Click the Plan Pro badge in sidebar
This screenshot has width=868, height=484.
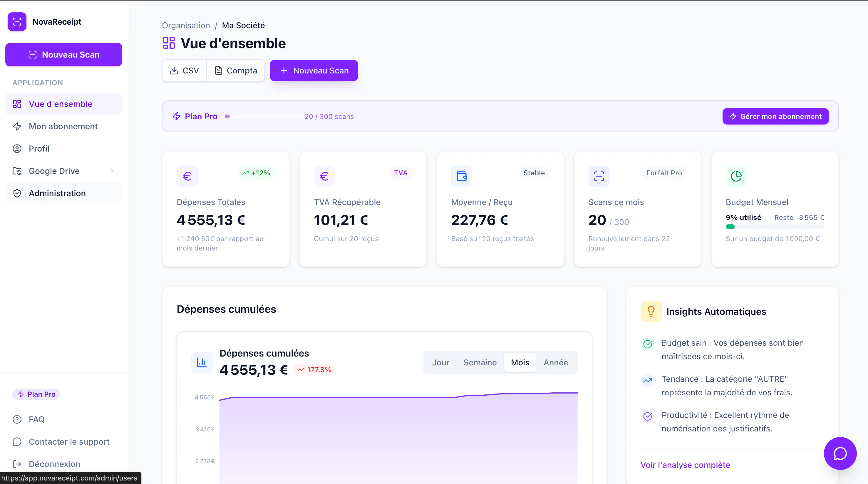(x=36, y=394)
